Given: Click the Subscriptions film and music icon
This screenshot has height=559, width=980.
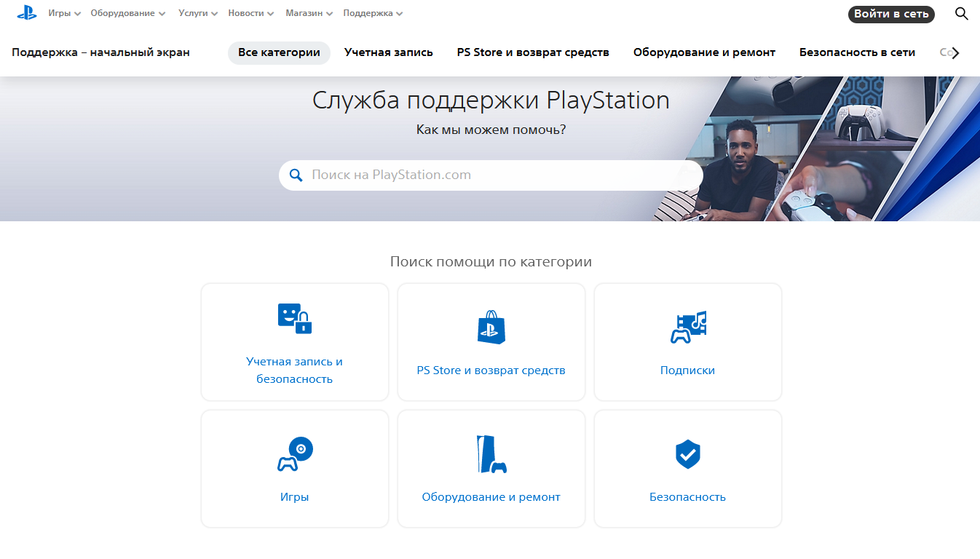Looking at the screenshot, I should pos(688,327).
